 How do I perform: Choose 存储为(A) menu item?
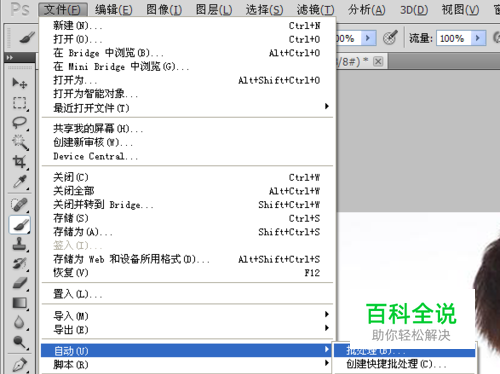pyautogui.click(x=187, y=232)
